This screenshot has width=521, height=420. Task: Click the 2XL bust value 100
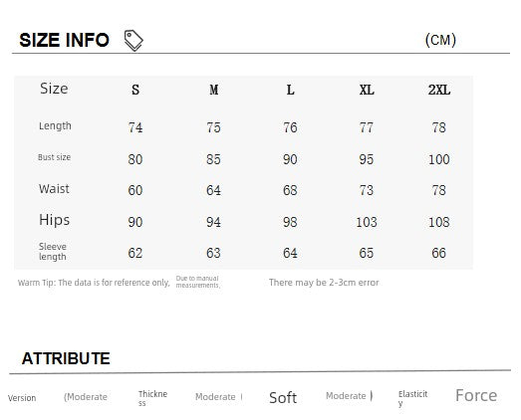[439, 159]
